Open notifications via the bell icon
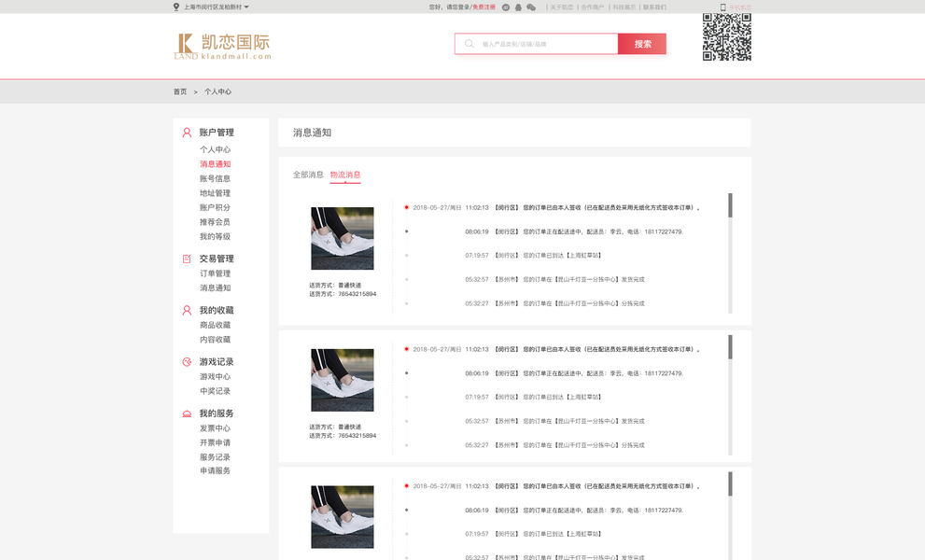This screenshot has height=560, width=925. click(518, 7)
